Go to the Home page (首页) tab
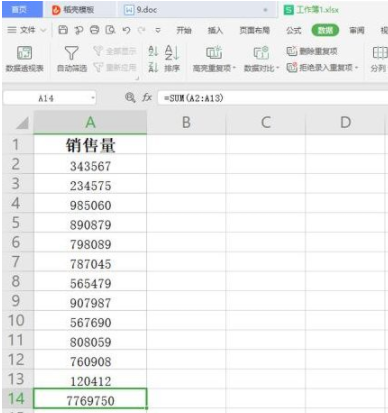The height and width of the screenshot is (413, 388). (x=22, y=10)
